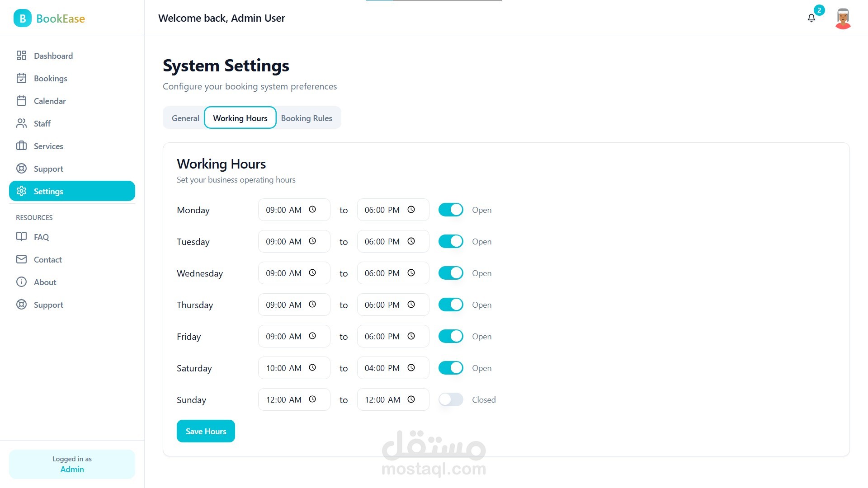Click the BookEase logo icon
The width and height of the screenshot is (868, 488).
(x=22, y=19)
